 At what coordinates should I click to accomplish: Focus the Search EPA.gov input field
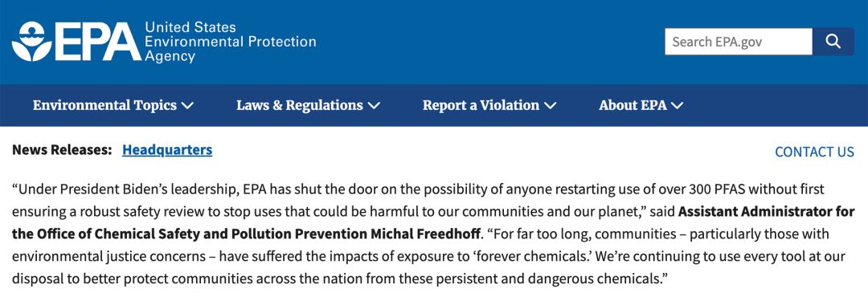click(x=739, y=42)
